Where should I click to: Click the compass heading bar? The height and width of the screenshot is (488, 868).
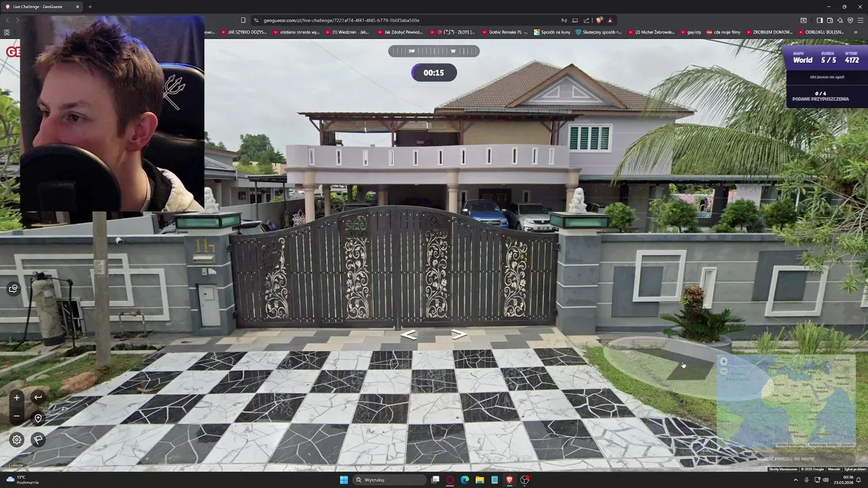(x=434, y=51)
